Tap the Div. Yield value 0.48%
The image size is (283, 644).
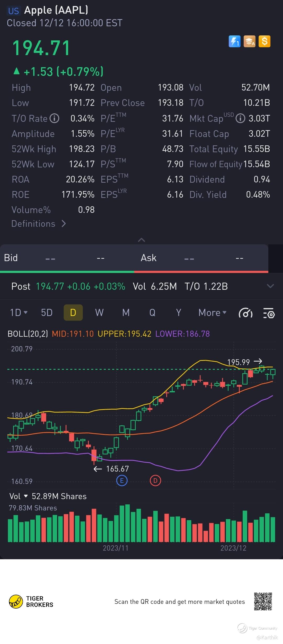258,194
